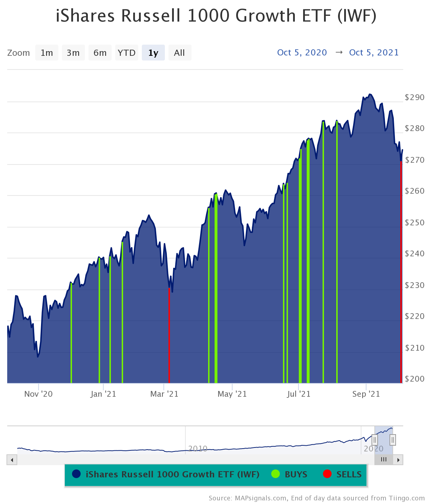This screenshot has height=504, width=432.
Task: Toggle the BUYS legend item
Action: point(289,474)
